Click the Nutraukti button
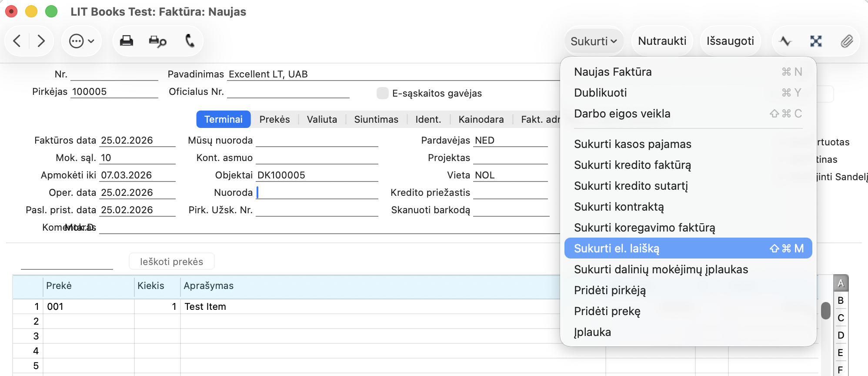 click(x=662, y=41)
